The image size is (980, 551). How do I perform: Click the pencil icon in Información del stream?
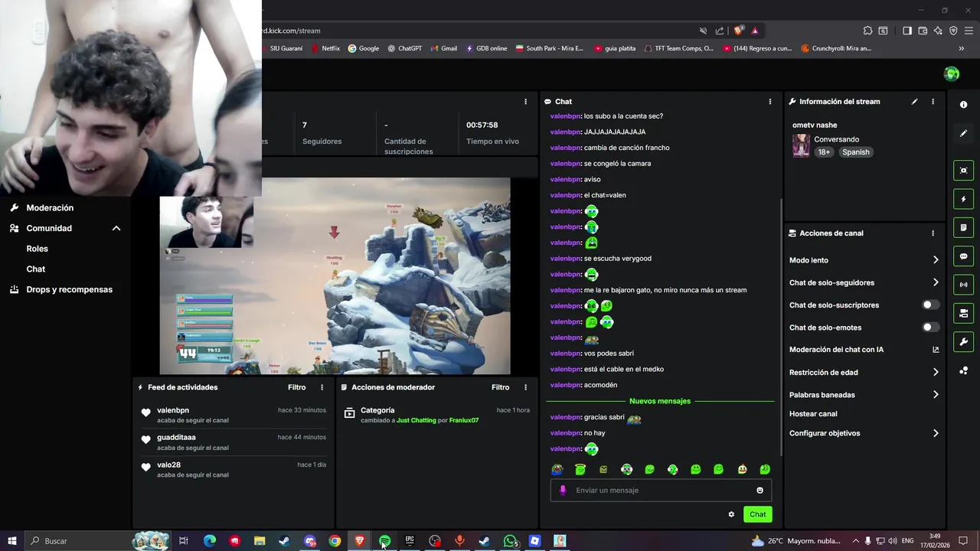(914, 102)
